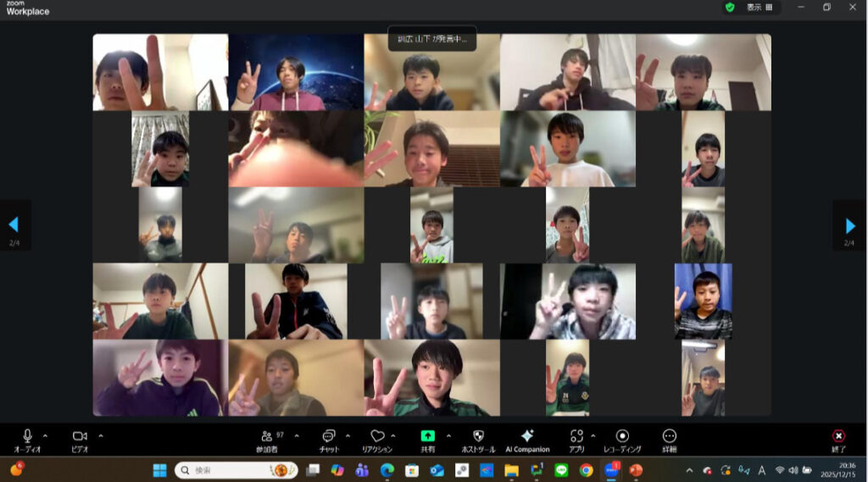
Task: End the meeting with 終了 button
Action: coord(838,437)
